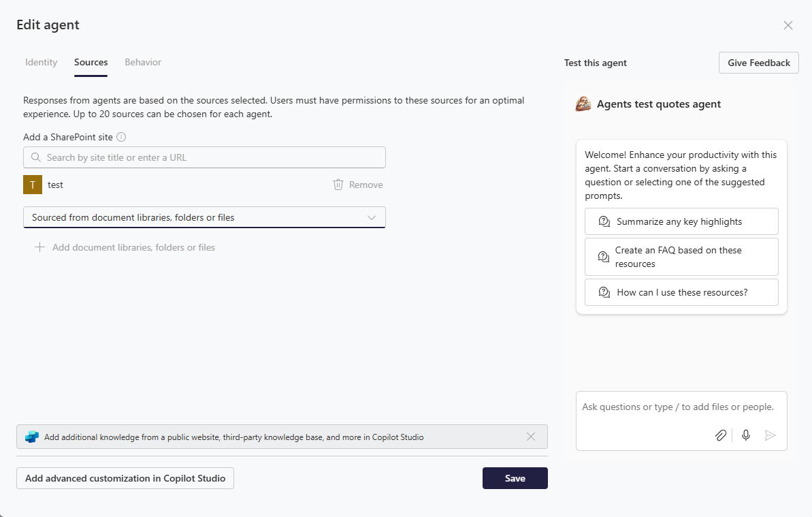812x517 pixels.
Task: Click the send arrow icon in chat
Action: click(770, 435)
